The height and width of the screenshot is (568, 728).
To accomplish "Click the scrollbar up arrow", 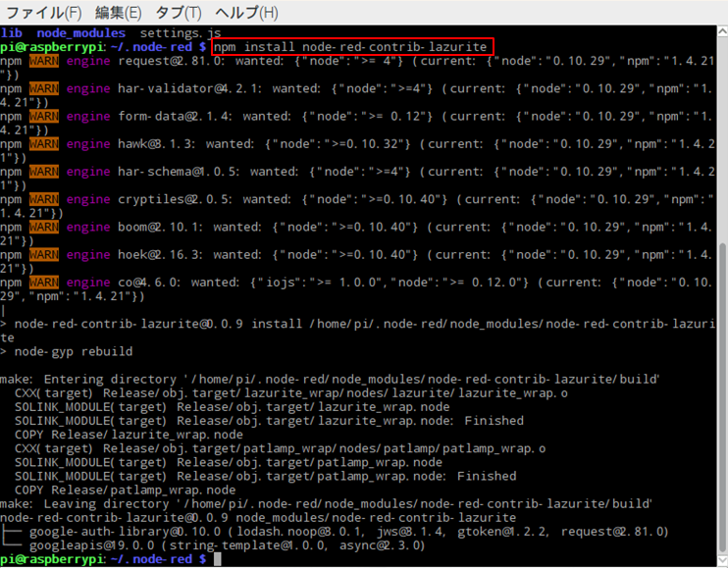I will click(722, 31).
